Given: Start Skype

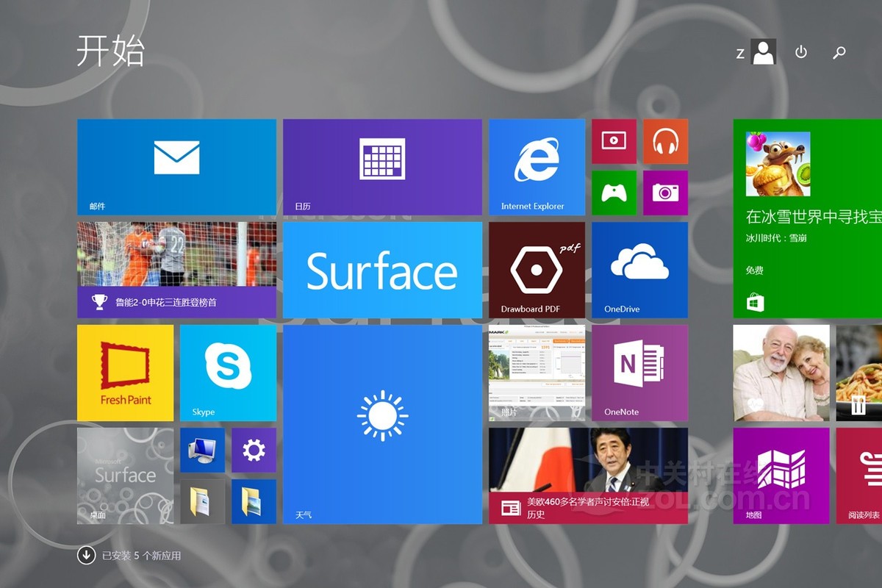Looking at the screenshot, I should coord(228,373).
